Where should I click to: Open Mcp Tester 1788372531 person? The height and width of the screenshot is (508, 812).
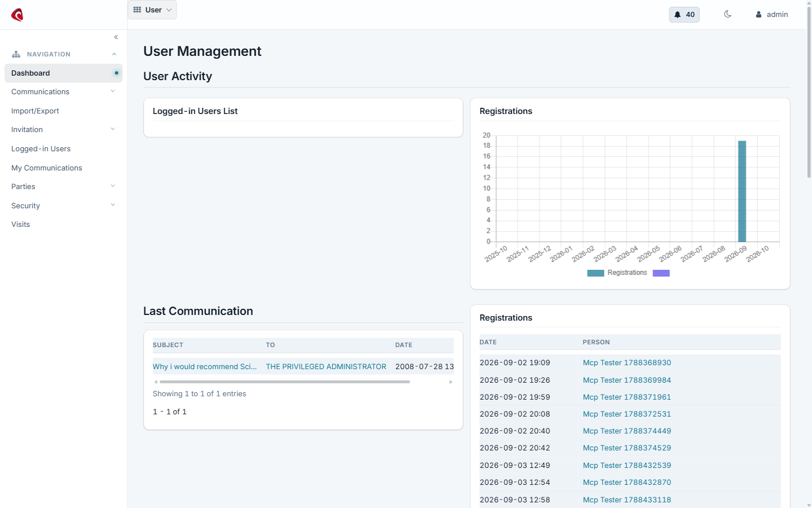point(627,414)
